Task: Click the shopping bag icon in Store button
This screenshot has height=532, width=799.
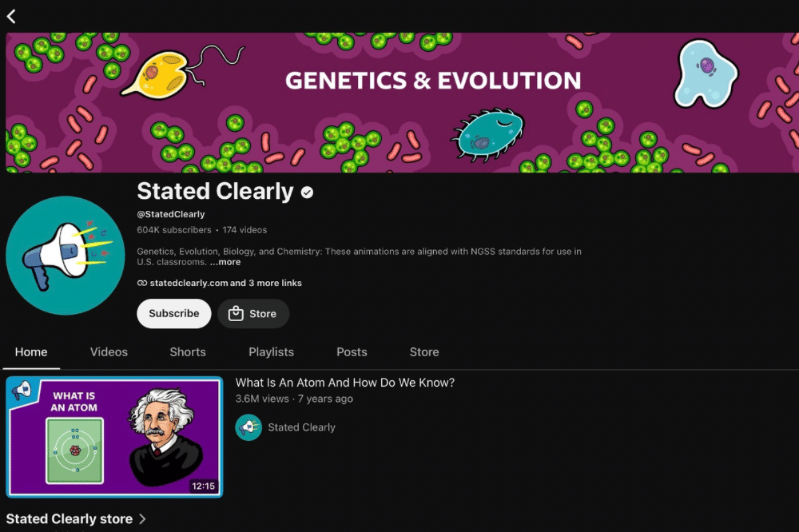Action: pos(236,313)
